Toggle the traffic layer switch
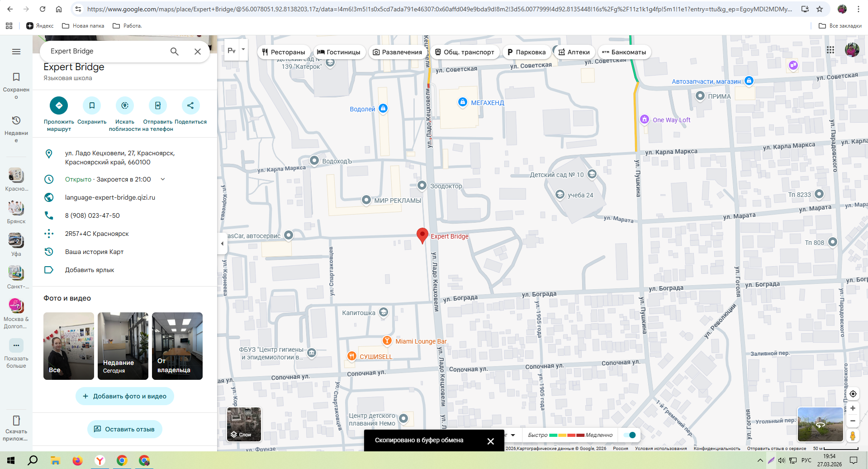 (629, 435)
